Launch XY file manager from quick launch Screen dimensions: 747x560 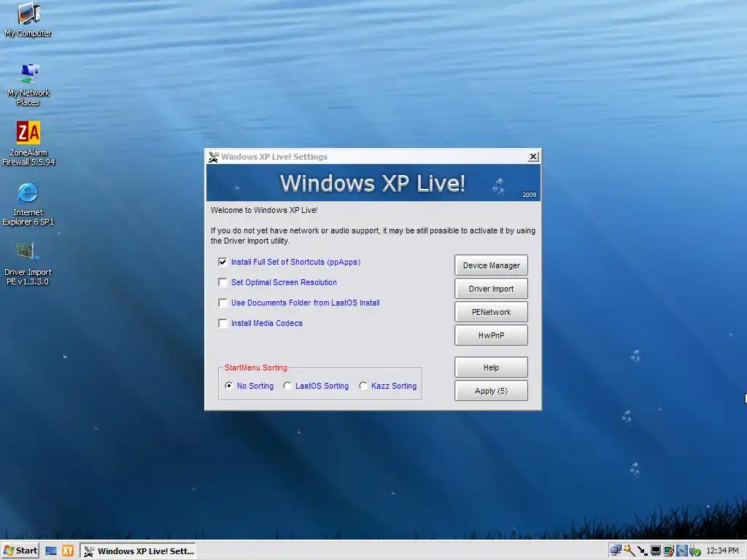[x=68, y=551]
